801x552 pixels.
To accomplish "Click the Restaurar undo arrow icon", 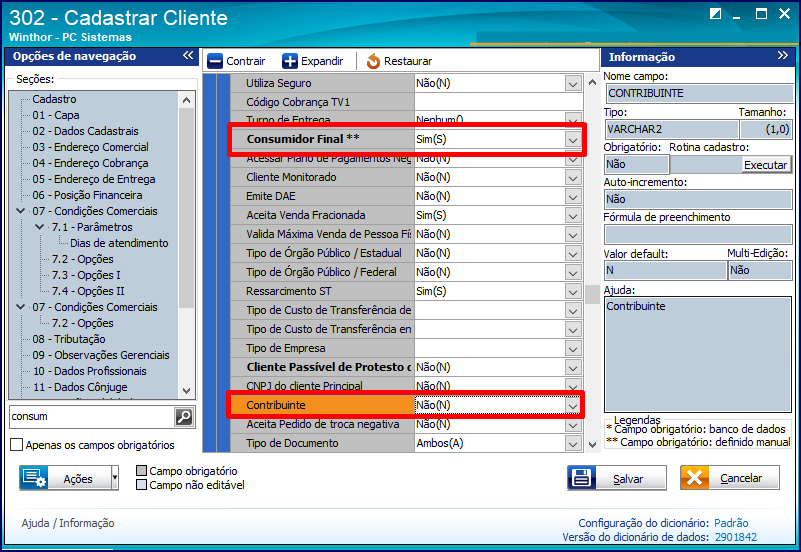I will click(x=373, y=61).
